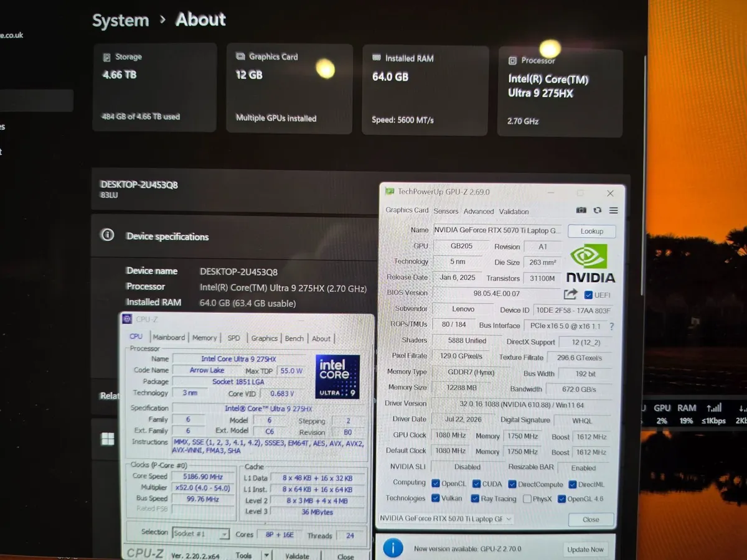Open the CPU-Z Tools dropdown arrow
The image size is (747, 560).
[266, 555]
